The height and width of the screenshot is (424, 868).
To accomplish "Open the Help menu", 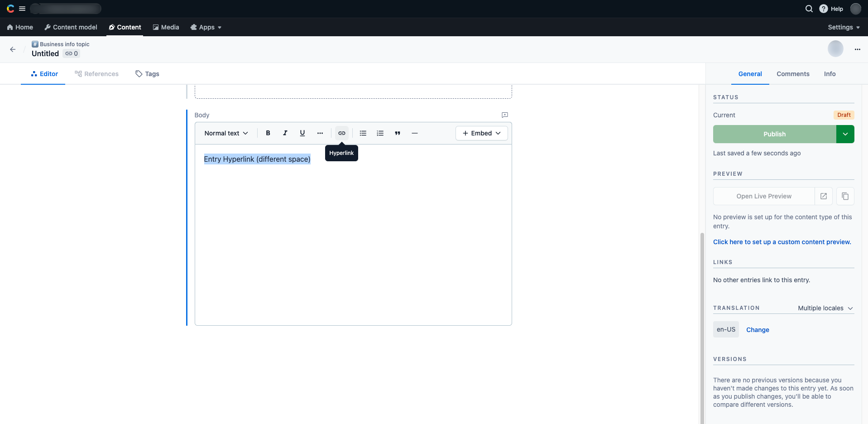I will pos(831,9).
